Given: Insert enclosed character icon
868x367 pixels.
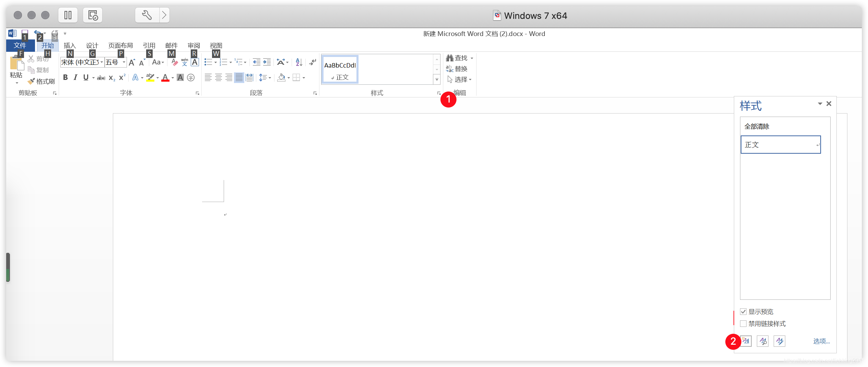Looking at the screenshot, I should coord(191,78).
